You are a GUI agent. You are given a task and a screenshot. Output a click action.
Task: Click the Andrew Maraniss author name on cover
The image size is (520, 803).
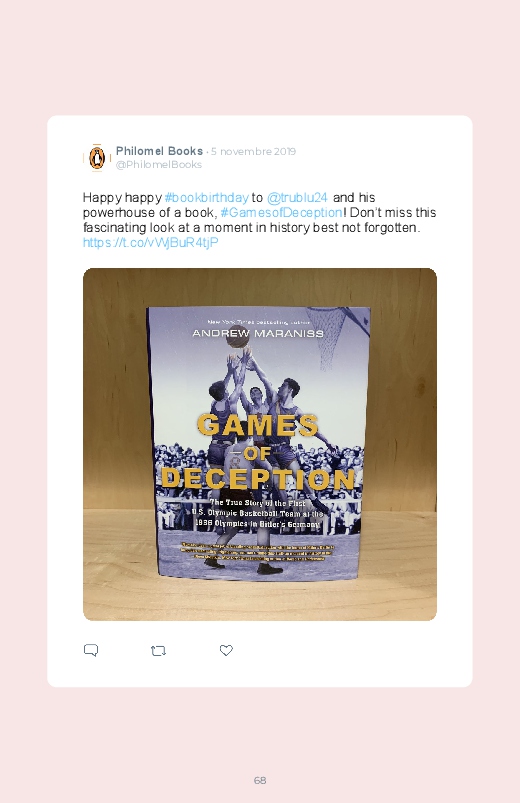click(258, 333)
